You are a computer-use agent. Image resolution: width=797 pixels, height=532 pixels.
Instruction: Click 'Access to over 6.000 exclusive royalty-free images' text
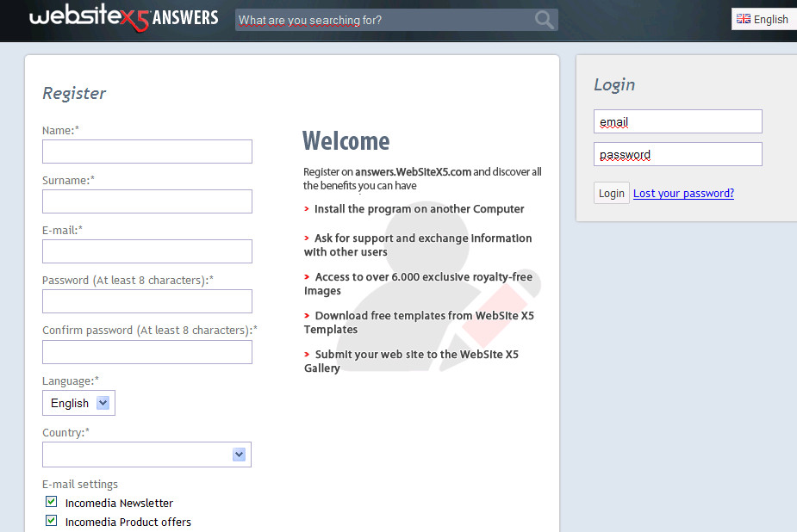tap(419, 283)
